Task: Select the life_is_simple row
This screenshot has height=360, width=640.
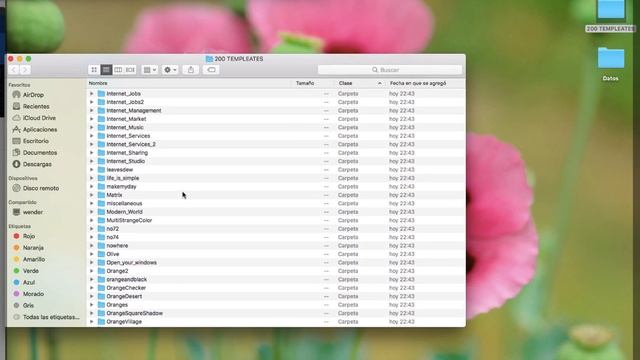Action: pos(276,178)
